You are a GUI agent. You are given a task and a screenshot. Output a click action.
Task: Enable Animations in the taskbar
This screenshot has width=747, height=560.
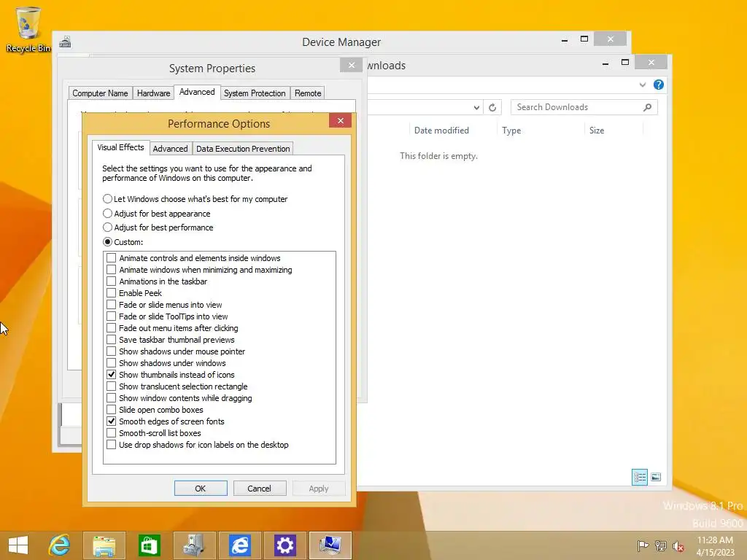pos(111,281)
